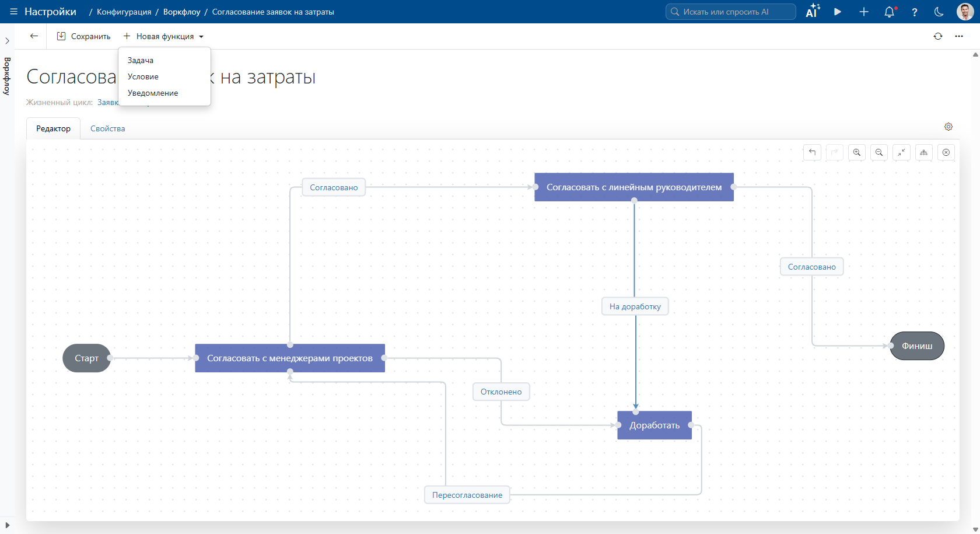This screenshot has height=534, width=980.
Task: Zoom out of the workflow diagram
Action: 878,152
